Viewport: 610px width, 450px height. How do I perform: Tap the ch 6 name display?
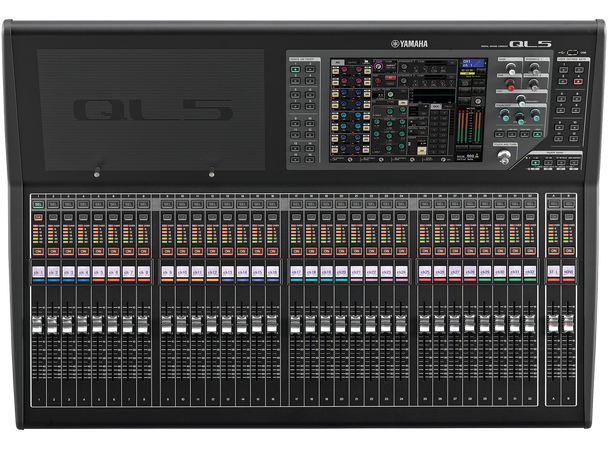click(x=114, y=271)
